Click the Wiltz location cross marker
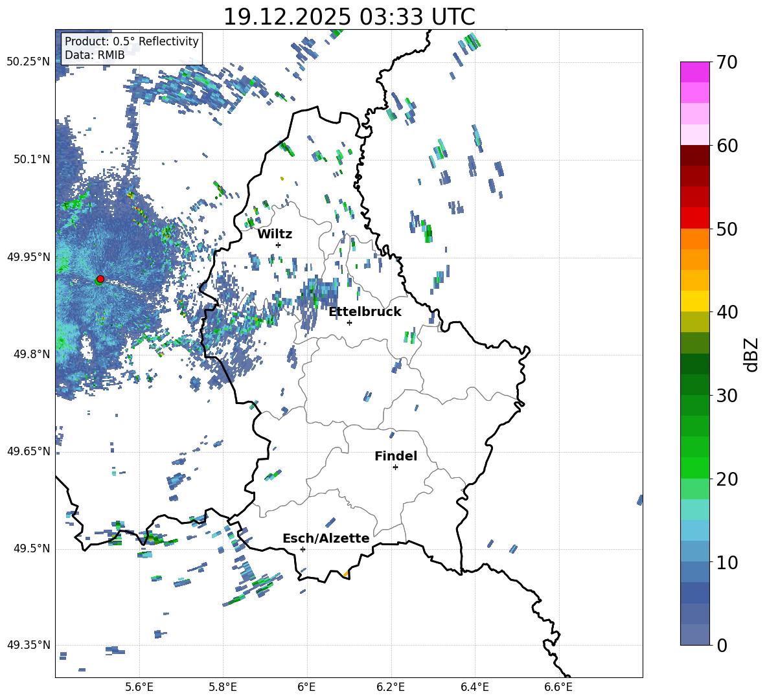767x700 pixels. [279, 245]
